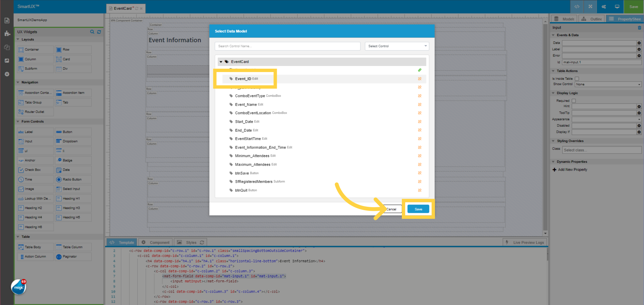Open the Select Control dropdown in the dialog

click(x=397, y=46)
